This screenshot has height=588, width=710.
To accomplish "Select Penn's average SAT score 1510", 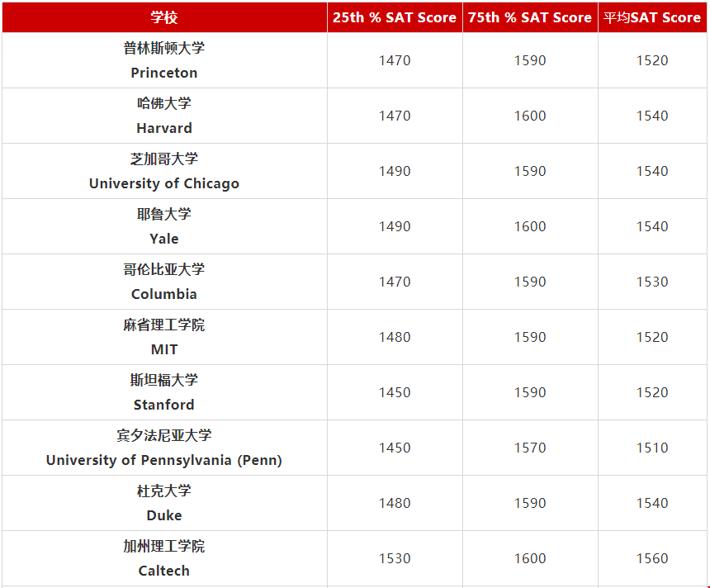I will click(652, 447).
